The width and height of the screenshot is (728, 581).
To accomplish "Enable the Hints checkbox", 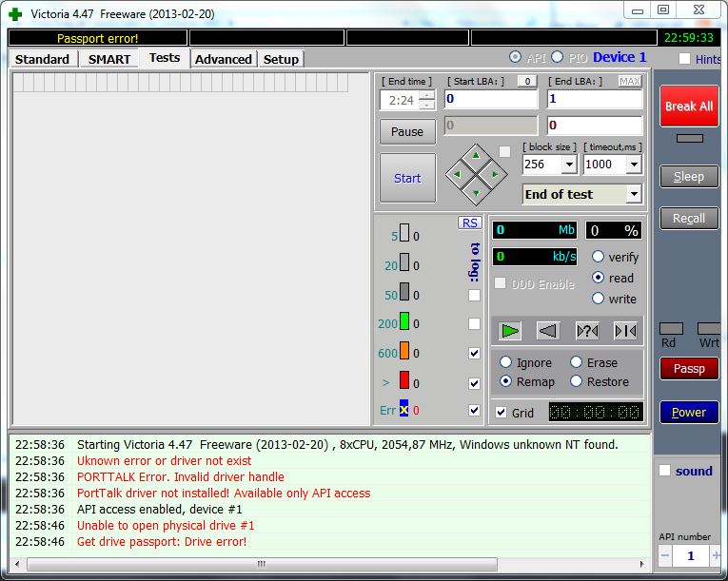I will [x=684, y=59].
